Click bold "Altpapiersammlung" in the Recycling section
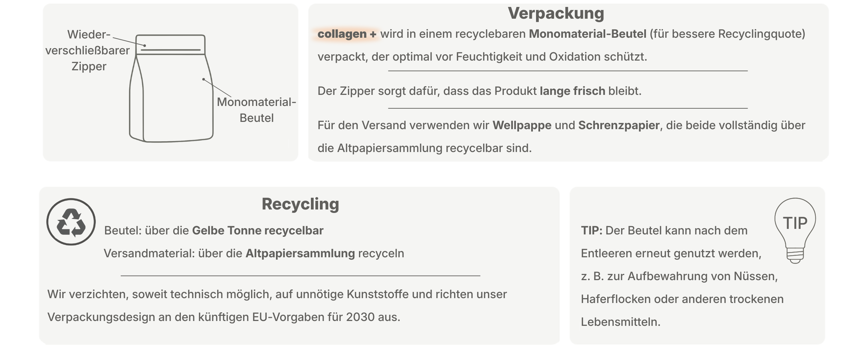Image resolution: width=868 pixels, height=348 pixels. pyautogui.click(x=300, y=253)
